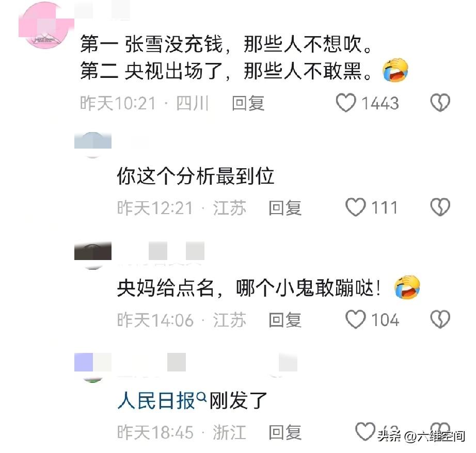
Task: Like the comment with 111 likes
Action: click(356, 207)
